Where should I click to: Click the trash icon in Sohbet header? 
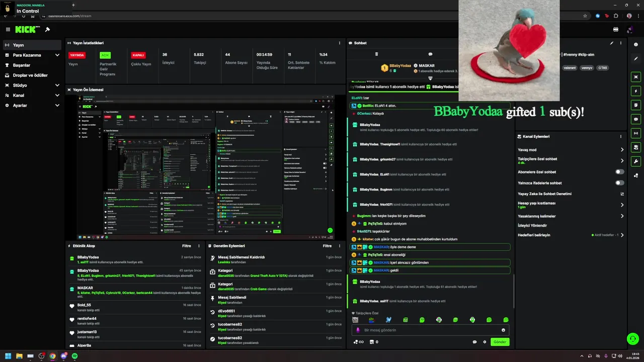coord(376,54)
